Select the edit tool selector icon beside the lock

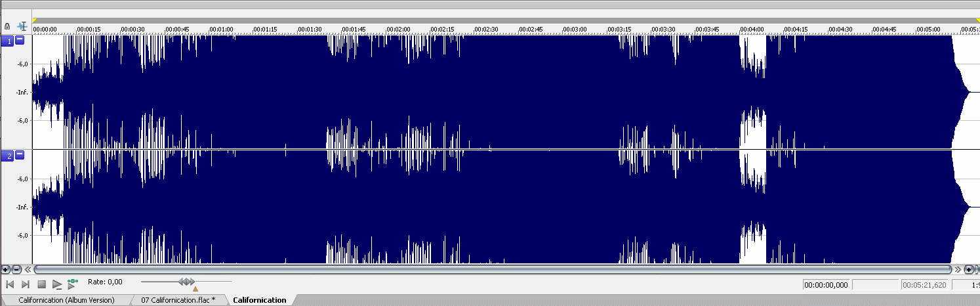click(x=23, y=27)
